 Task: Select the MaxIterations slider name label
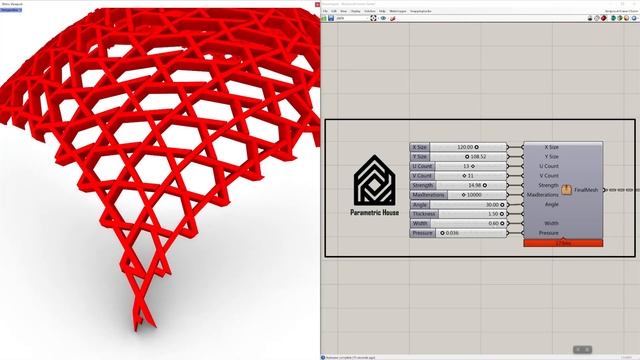[x=429, y=195]
